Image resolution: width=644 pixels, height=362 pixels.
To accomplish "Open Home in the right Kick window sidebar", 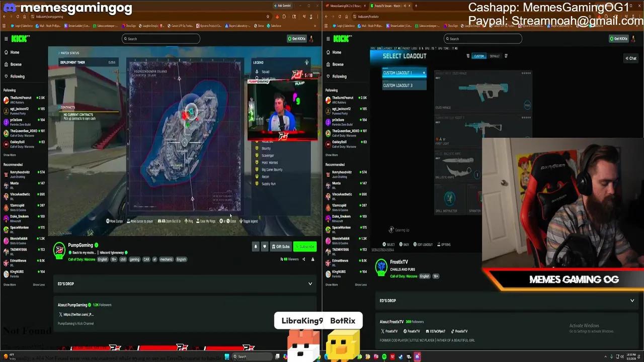I will pos(334,52).
